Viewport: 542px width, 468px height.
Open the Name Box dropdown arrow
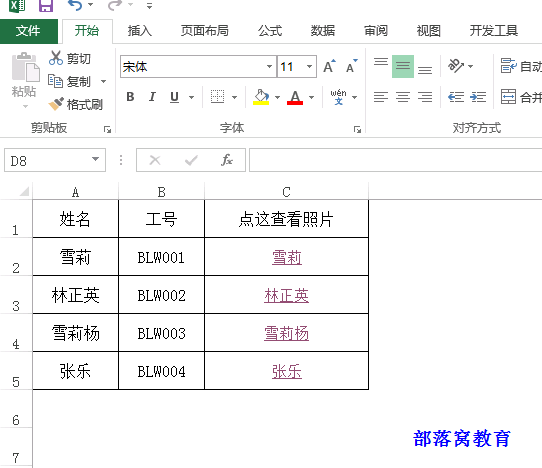coord(95,159)
